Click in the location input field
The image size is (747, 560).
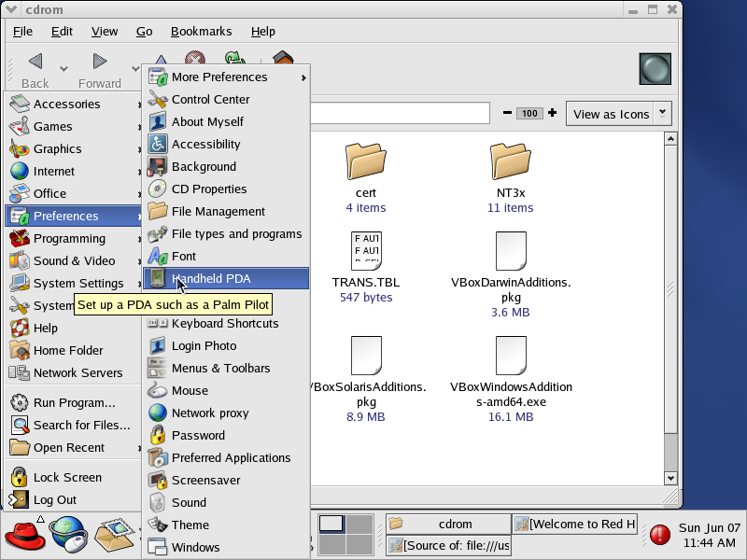click(x=401, y=113)
